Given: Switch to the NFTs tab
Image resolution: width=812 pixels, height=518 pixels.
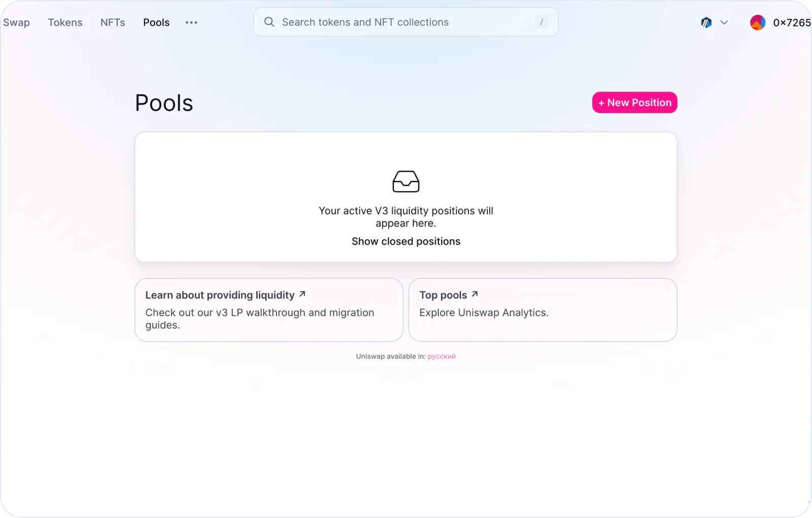Looking at the screenshot, I should pos(113,22).
